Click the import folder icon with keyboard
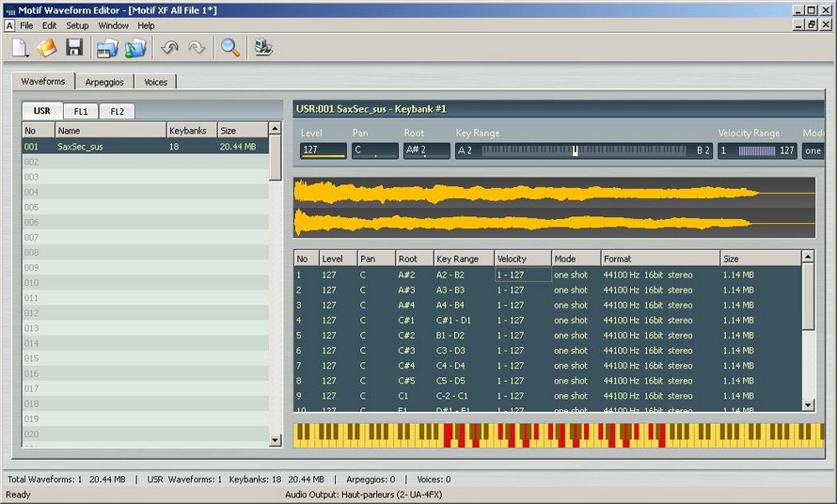 coord(108,48)
